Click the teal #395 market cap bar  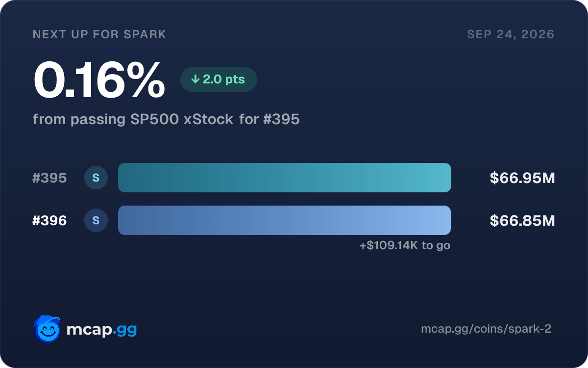285,178
